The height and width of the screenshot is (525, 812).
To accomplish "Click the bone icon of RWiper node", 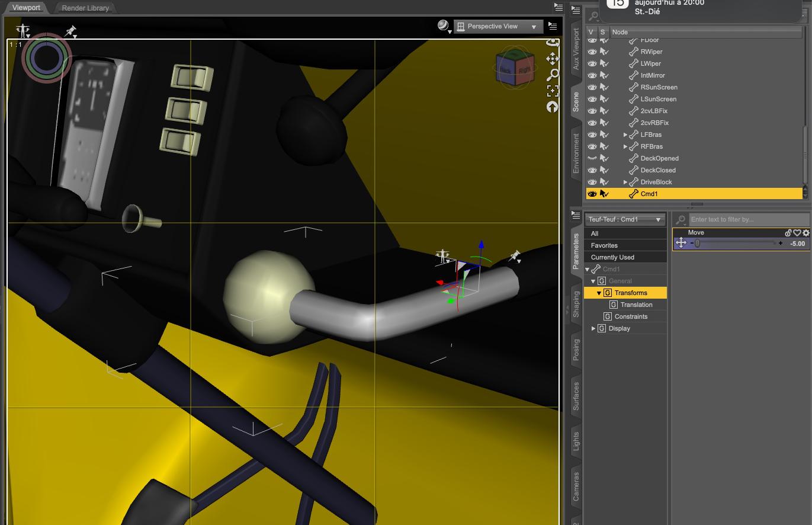I will (x=633, y=52).
